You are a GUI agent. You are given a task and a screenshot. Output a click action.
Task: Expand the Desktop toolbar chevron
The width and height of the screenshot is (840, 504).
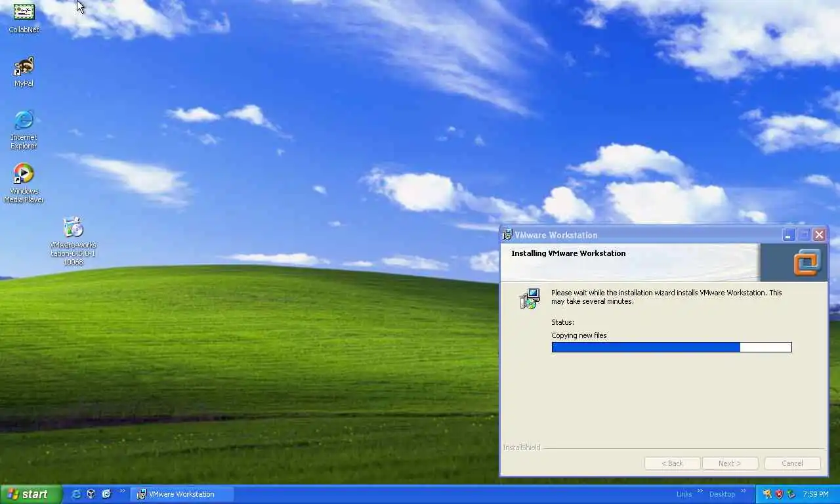[744, 491]
